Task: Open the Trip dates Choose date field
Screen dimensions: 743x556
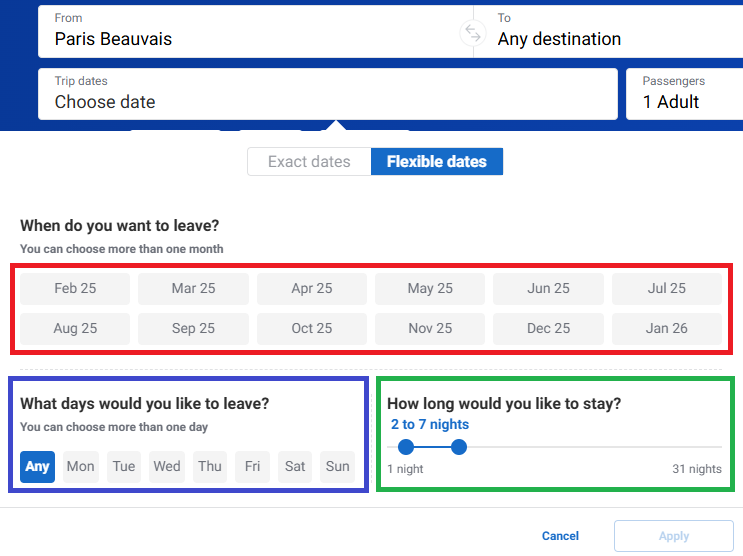Action: (327, 93)
